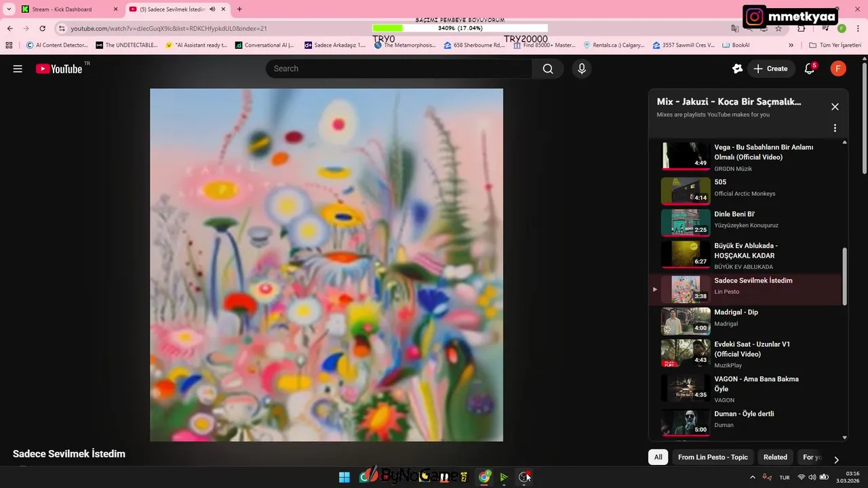This screenshot has height=488, width=868.
Task: Open the green play-arrow taskbar app
Action: coord(504,477)
